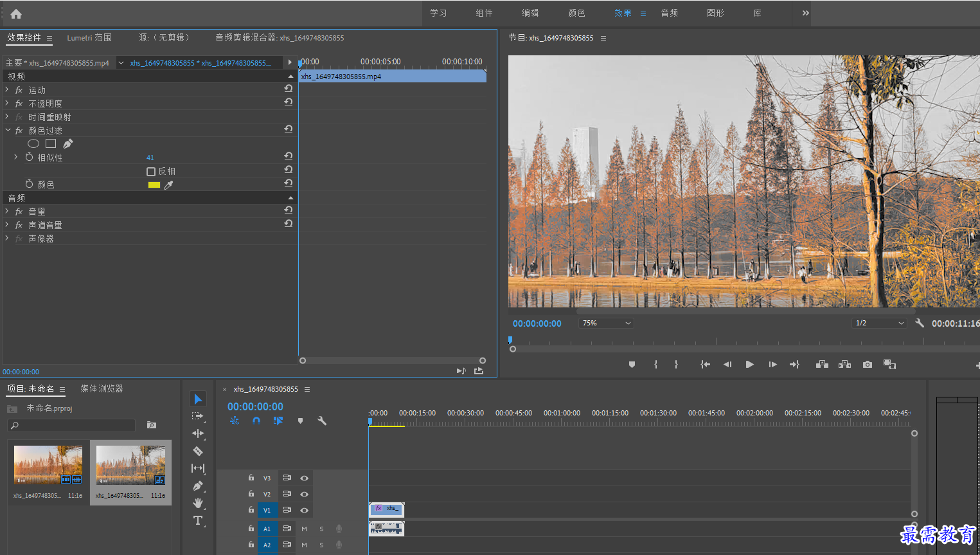Enable the 反相 checkbox
The width and height of the screenshot is (980, 555).
point(151,172)
